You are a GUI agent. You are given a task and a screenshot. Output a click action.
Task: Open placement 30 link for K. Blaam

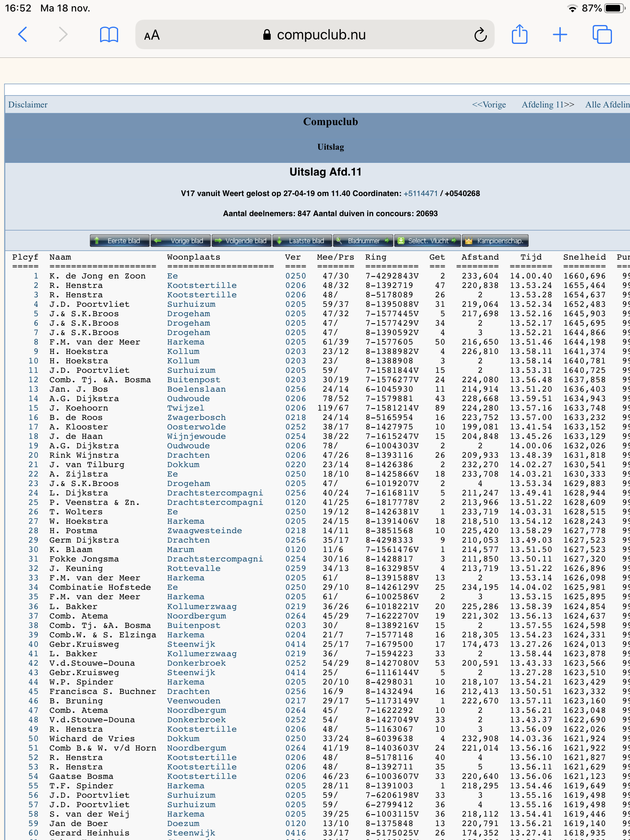point(33,550)
